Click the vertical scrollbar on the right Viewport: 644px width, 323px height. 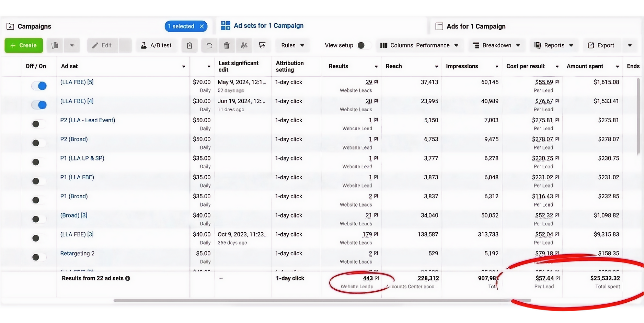pos(639,117)
